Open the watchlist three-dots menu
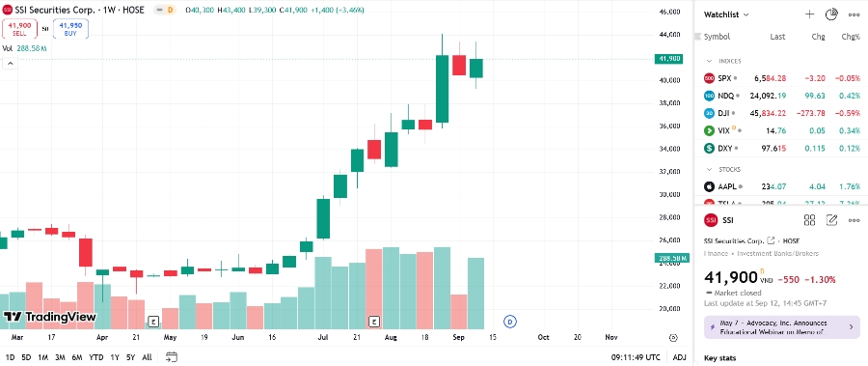Image resolution: width=868 pixels, height=366 pixels. point(854,15)
